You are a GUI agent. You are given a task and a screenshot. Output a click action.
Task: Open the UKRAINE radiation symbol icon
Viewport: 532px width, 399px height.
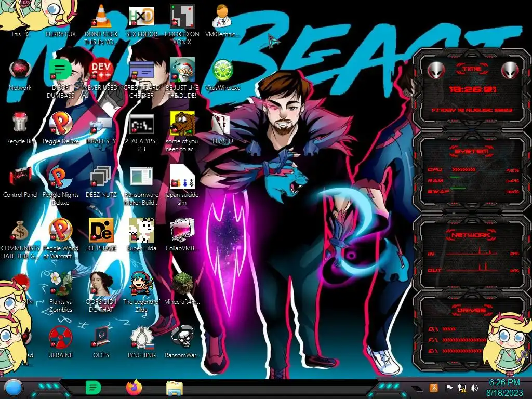60,338
